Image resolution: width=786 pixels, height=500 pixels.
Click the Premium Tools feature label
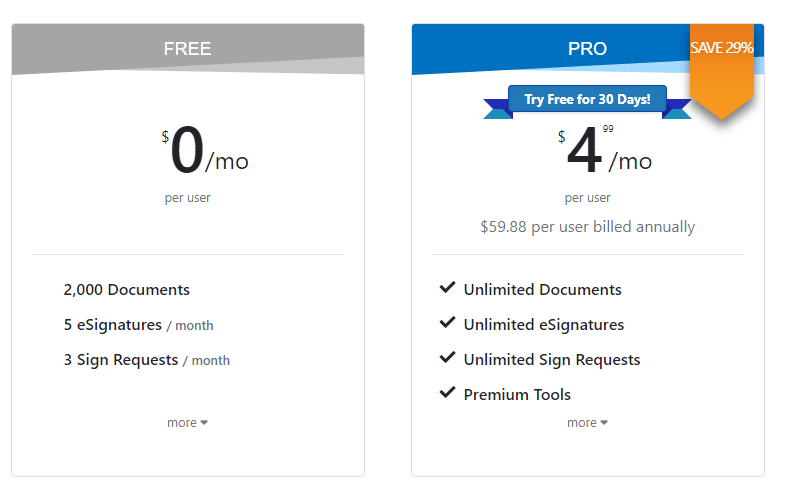click(x=517, y=394)
